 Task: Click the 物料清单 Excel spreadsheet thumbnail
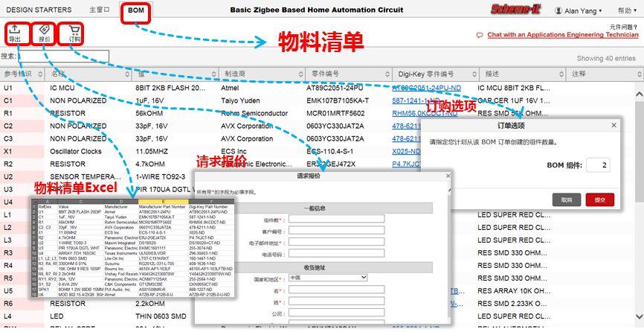point(133,248)
